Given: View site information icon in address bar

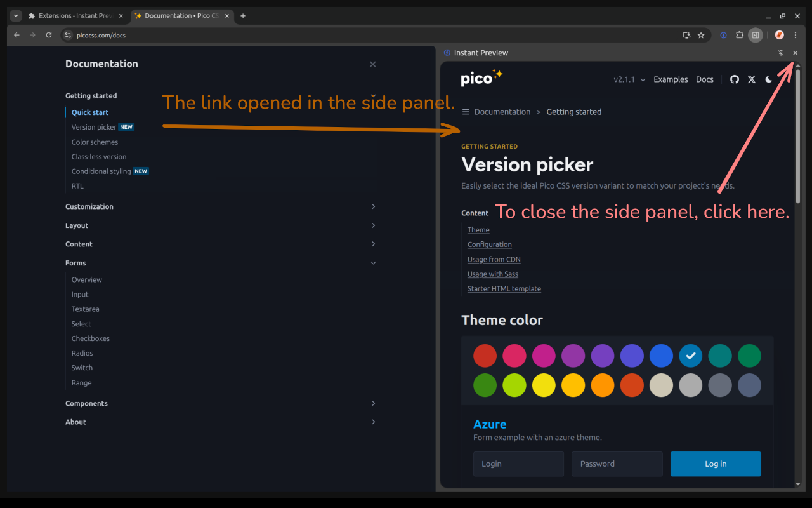Looking at the screenshot, I should pyautogui.click(x=68, y=35).
